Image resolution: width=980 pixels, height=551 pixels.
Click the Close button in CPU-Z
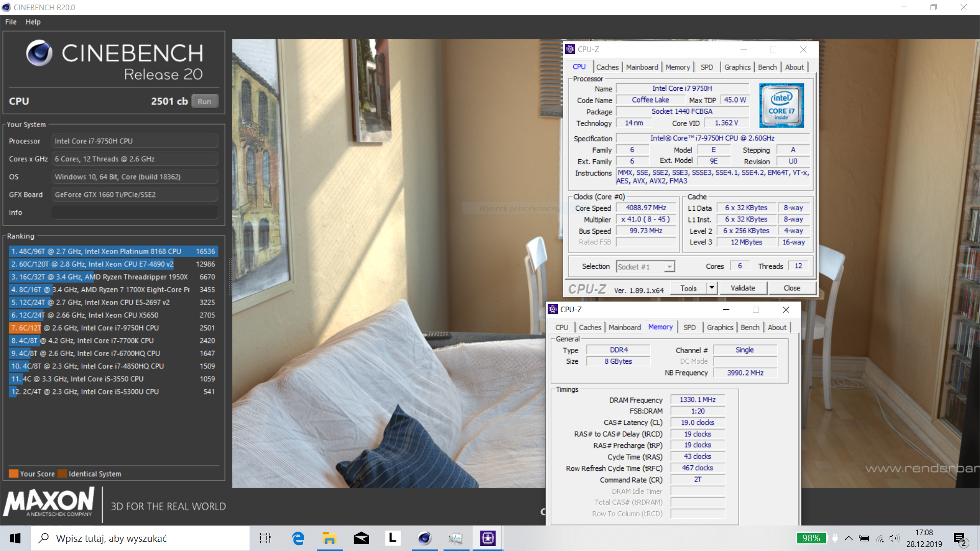792,288
